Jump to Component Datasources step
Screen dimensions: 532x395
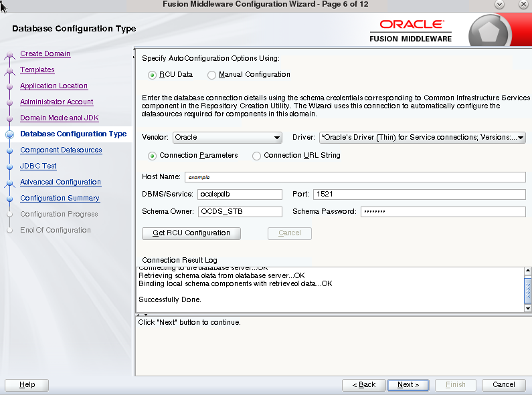[61, 150]
